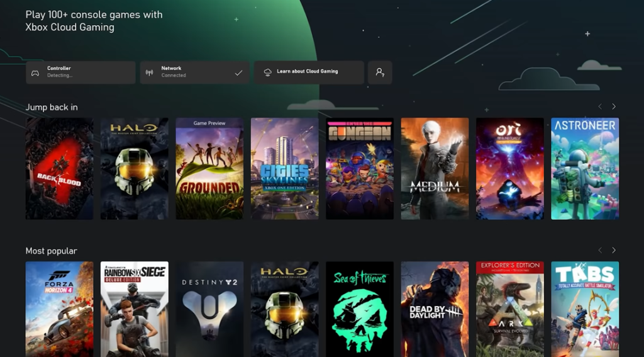
Task: Open Enter the Gungeon tile
Action: click(360, 169)
